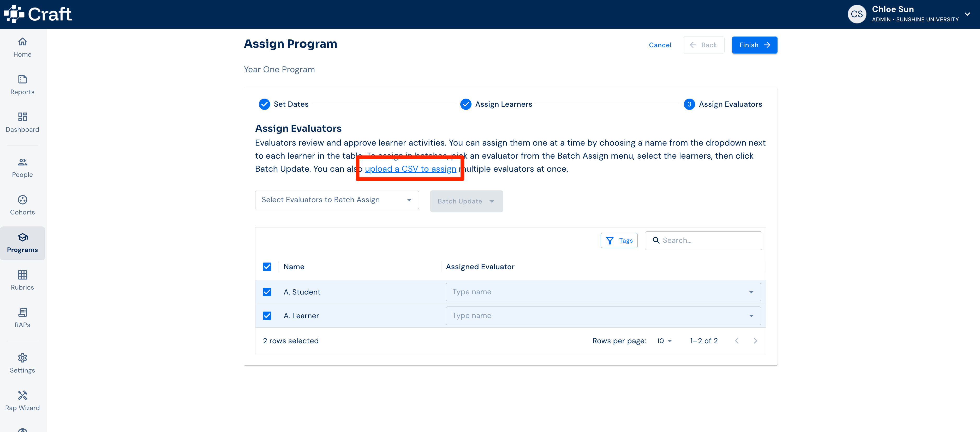The image size is (980, 432).
Task: Open the People section
Action: [22, 168]
